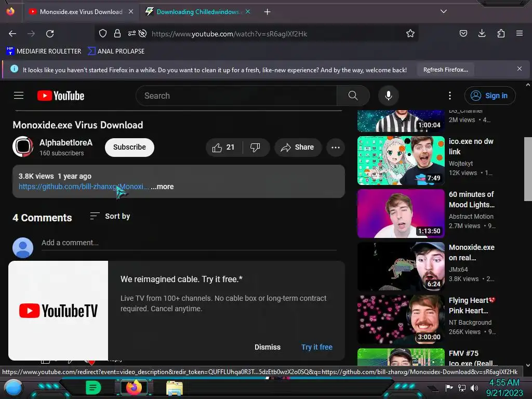Open the Firefox icon in taskbar
The image size is (532, 399).
tap(134, 388)
